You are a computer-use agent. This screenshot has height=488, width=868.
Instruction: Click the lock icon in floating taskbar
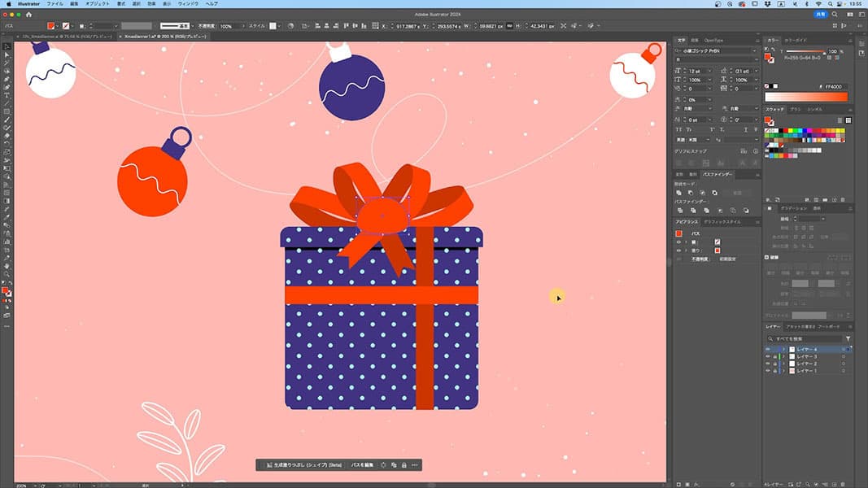pos(404,465)
